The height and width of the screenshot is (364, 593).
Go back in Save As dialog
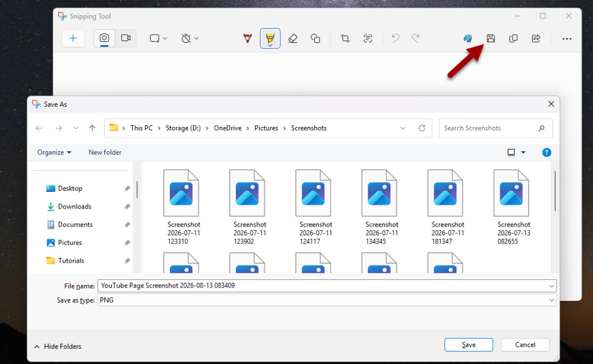click(x=39, y=128)
